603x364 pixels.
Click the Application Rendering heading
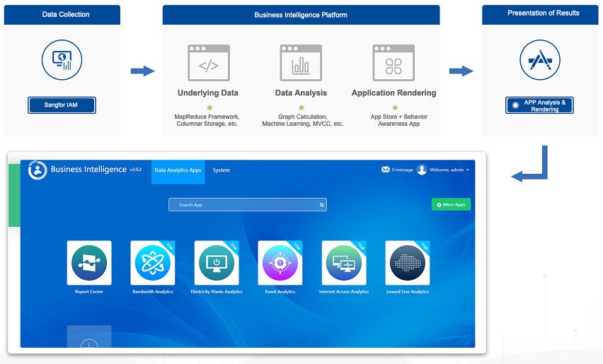tap(394, 93)
